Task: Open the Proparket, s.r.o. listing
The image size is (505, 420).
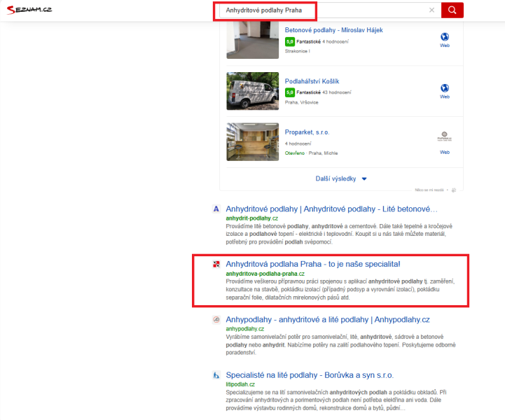Action: tap(307, 132)
